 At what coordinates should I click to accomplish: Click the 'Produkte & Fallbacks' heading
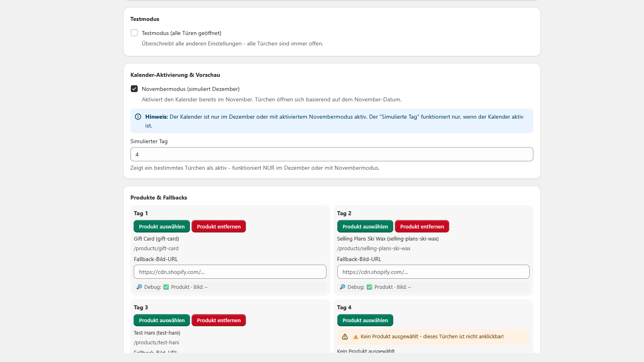click(x=159, y=197)
